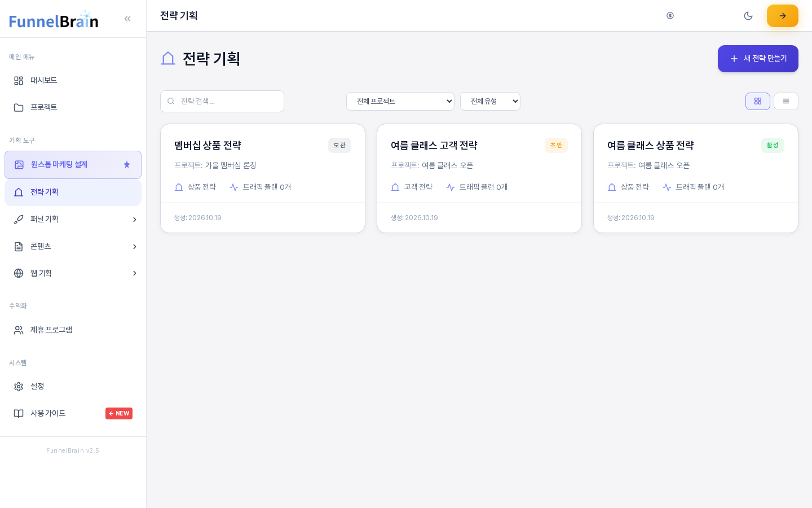Viewport: 812px width, 508px height.
Task: Click traffic pulse icon on 멤버십 card
Action: point(234,187)
